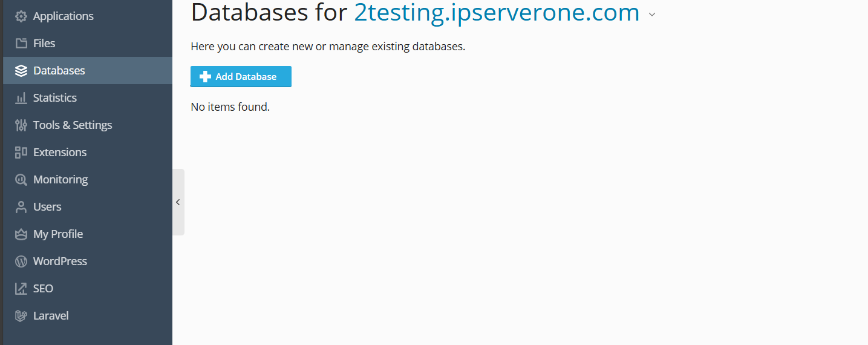Click the My Profile crown icon
The width and height of the screenshot is (868, 345).
21,234
